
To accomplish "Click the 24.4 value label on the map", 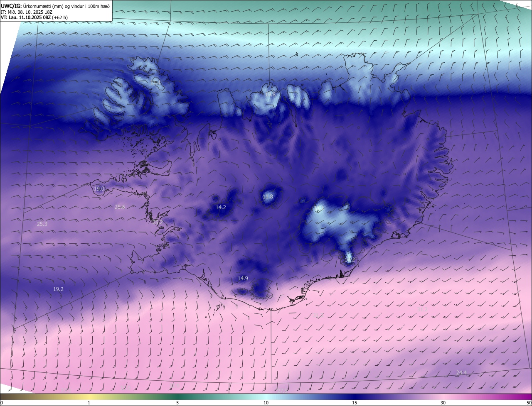I will coord(461,372).
